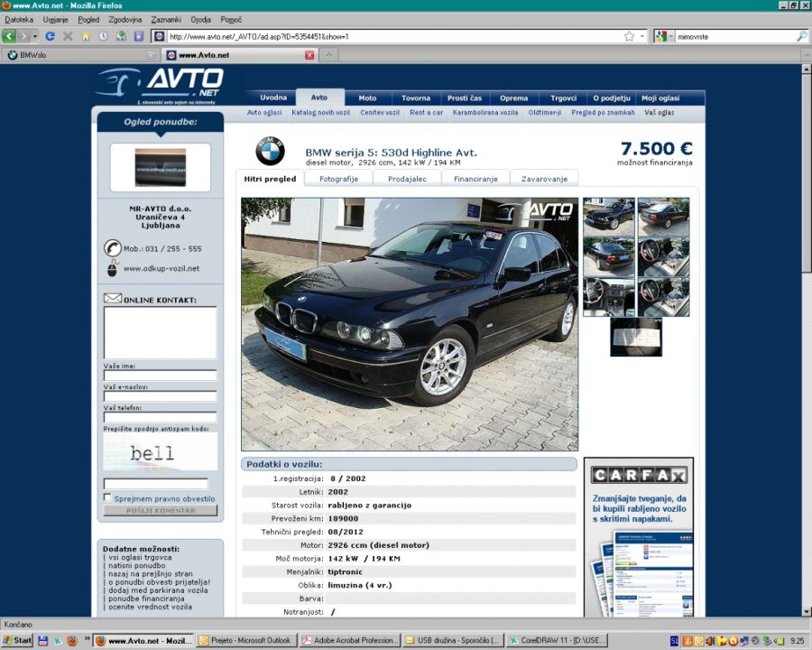Switch to Adobe Acrobat Professional in taskbar
Image resolution: width=812 pixels, height=650 pixels.
click(x=350, y=641)
